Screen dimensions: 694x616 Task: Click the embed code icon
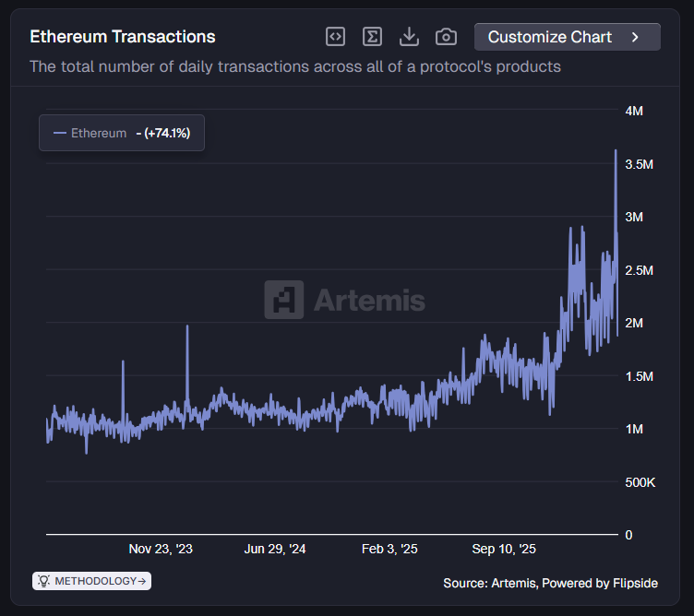point(336,37)
